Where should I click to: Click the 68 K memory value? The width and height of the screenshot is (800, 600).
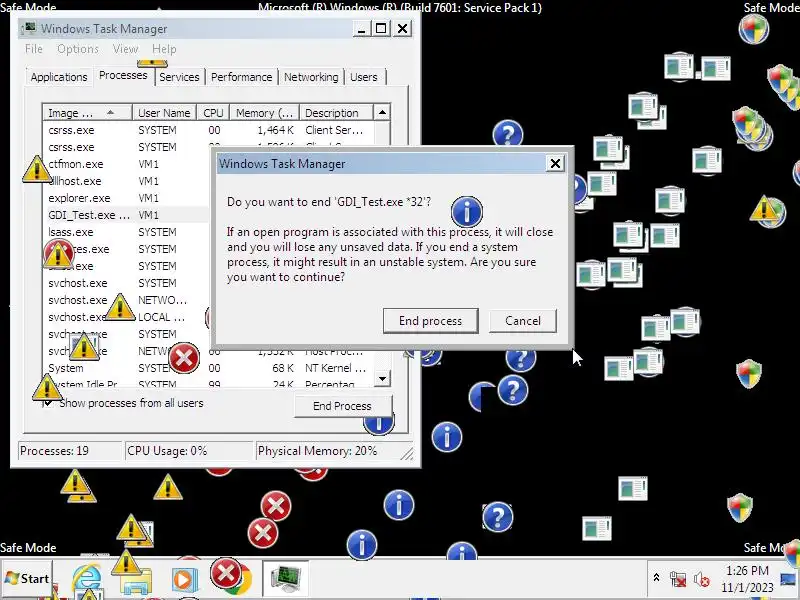283,368
